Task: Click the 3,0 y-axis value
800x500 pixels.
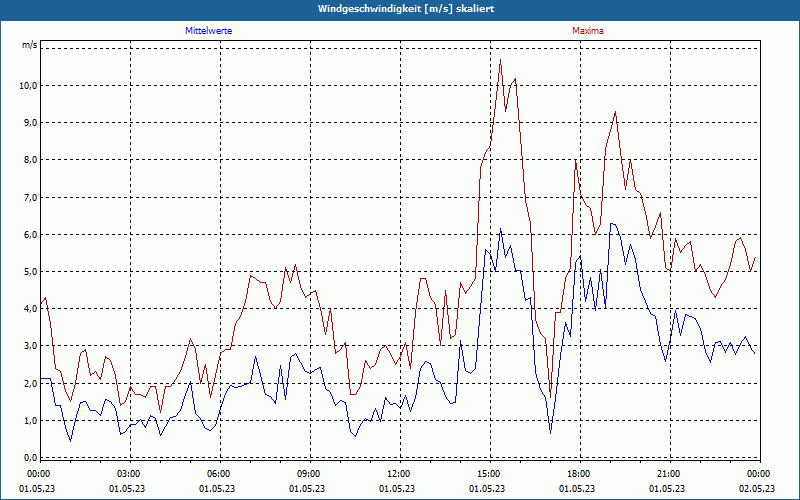Action: (31, 346)
